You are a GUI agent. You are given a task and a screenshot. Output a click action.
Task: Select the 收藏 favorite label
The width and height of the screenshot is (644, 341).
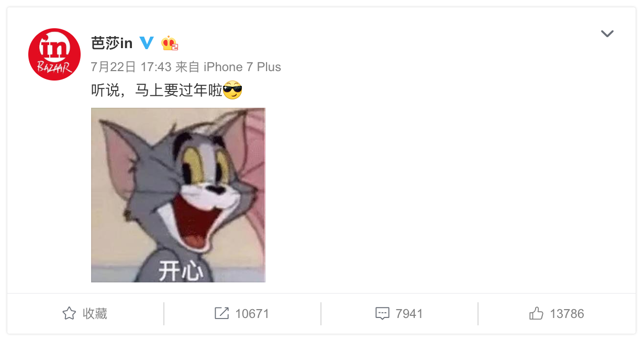[x=95, y=314]
